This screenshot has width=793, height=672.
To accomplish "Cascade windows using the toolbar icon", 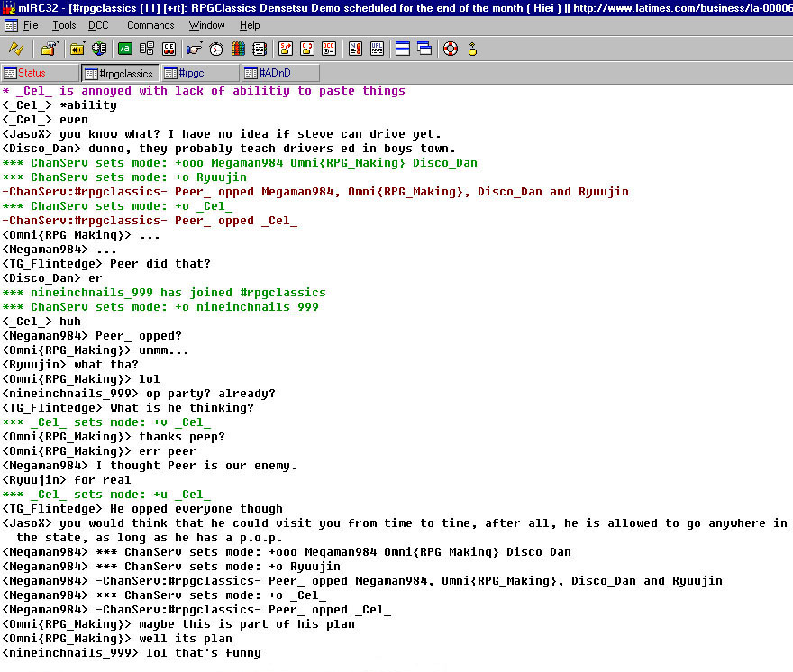I will pyautogui.click(x=424, y=49).
